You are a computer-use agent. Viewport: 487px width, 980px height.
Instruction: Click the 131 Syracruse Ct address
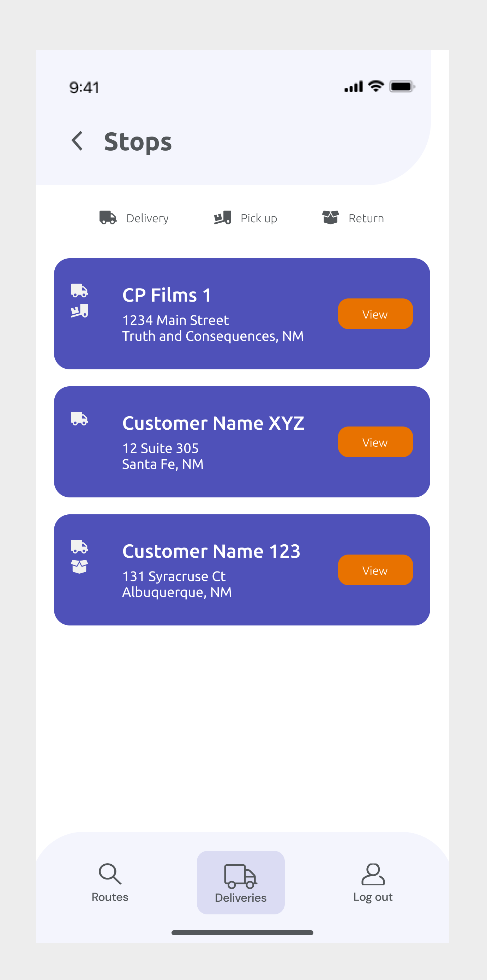pyautogui.click(x=174, y=576)
